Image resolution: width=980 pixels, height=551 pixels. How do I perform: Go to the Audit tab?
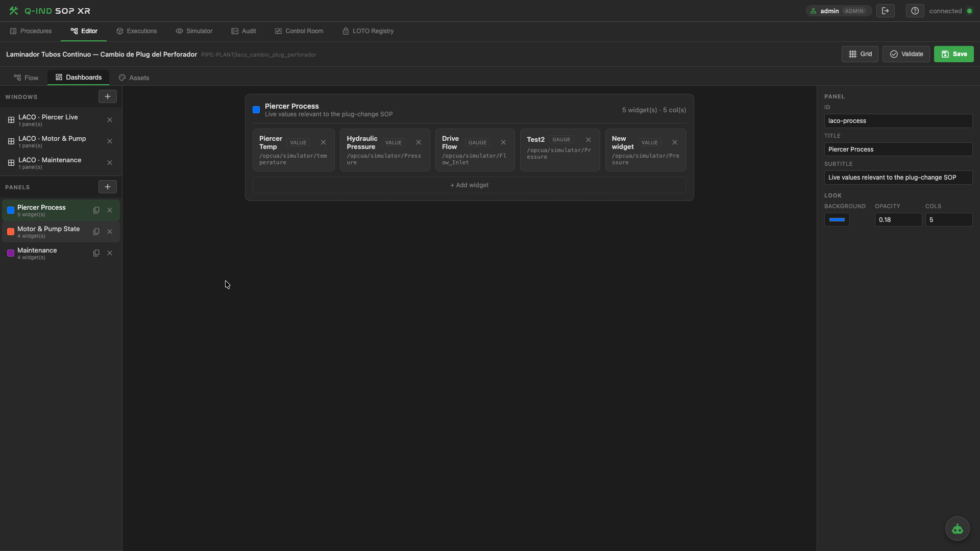[243, 31]
